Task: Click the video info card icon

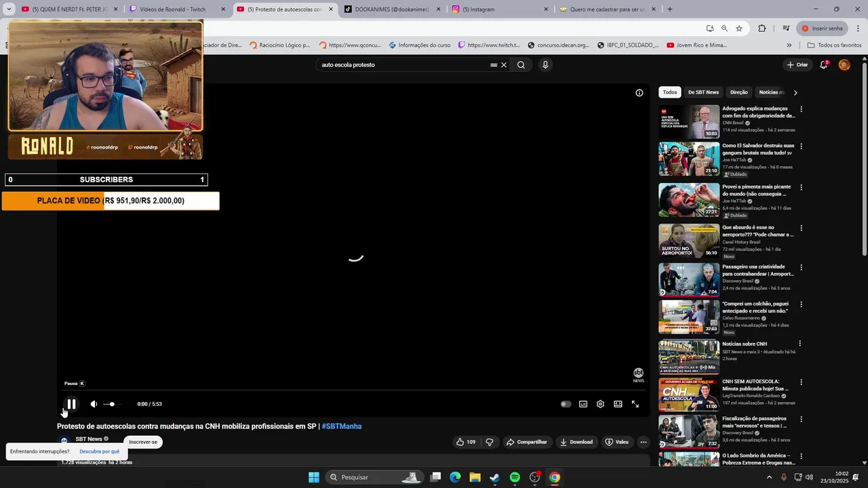Action: (639, 93)
